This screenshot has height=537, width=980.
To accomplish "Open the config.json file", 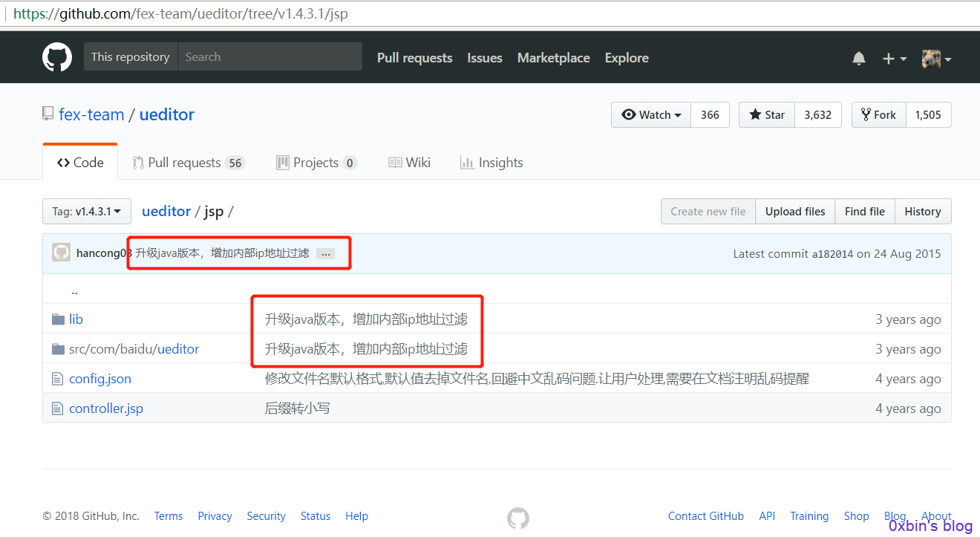I will click(100, 379).
